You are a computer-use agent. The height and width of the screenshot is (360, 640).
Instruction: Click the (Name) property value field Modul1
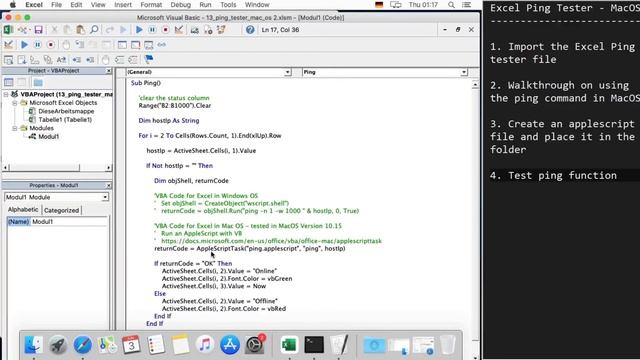point(69,222)
